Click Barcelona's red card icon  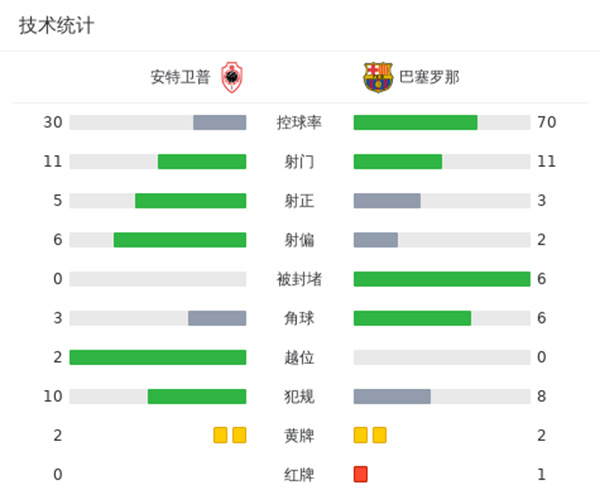[361, 474]
